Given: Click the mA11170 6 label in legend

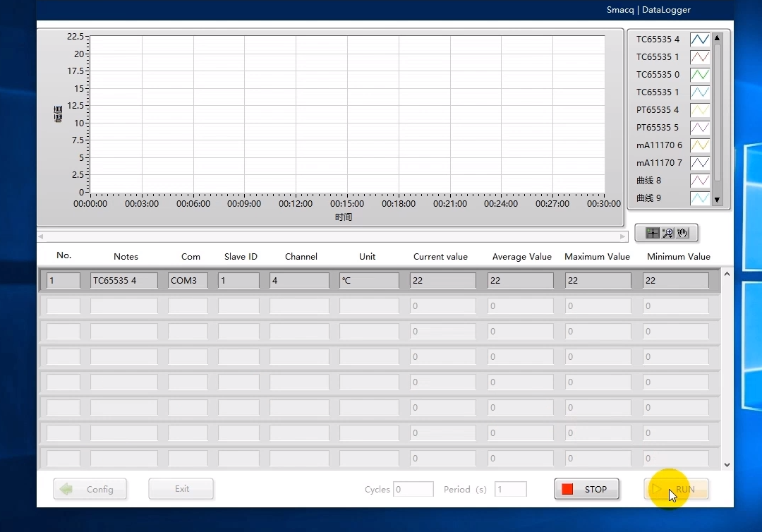Looking at the screenshot, I should [x=659, y=145].
